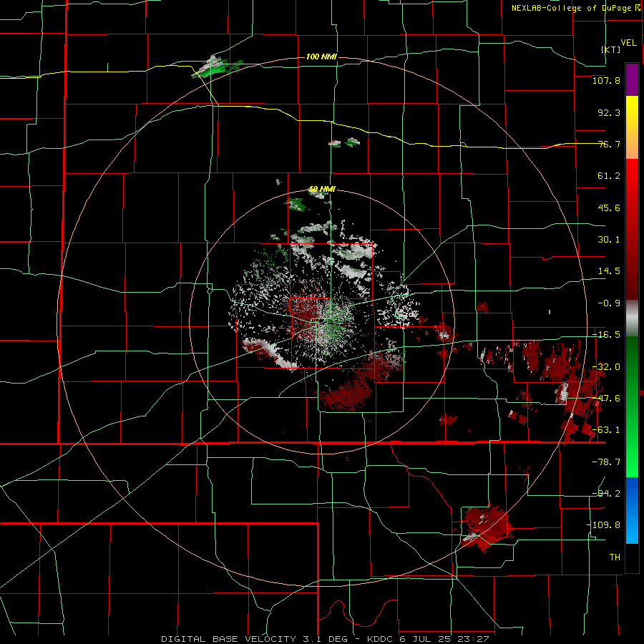Select the 61.2 scale value
Viewport: 644px width, 644px height.
(x=609, y=175)
